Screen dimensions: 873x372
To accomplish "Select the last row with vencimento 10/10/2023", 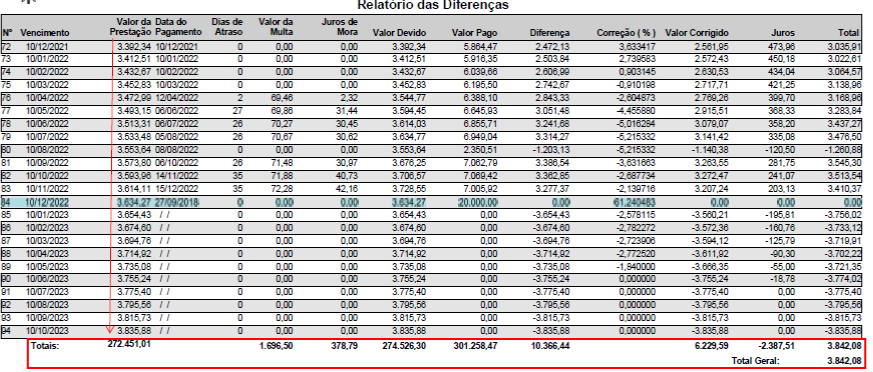I will (x=431, y=330).
